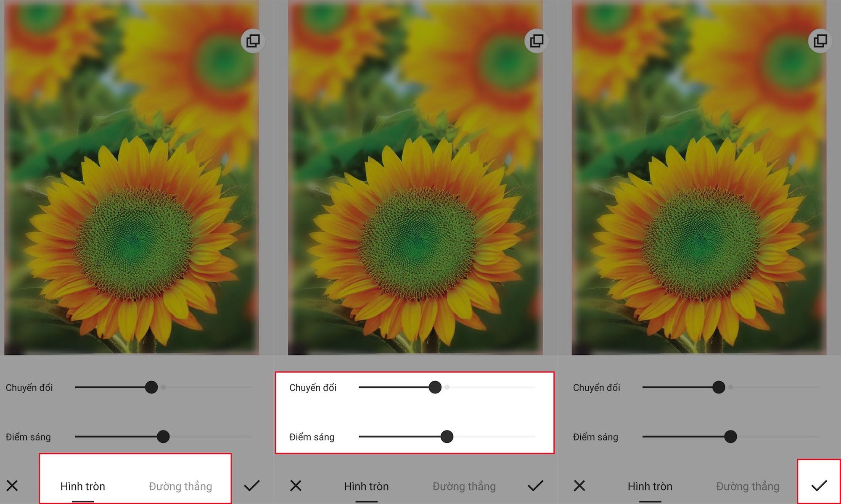Viewport: 841px width, 504px height.
Task: Cancel edit with X in right panel
Action: [x=579, y=486]
